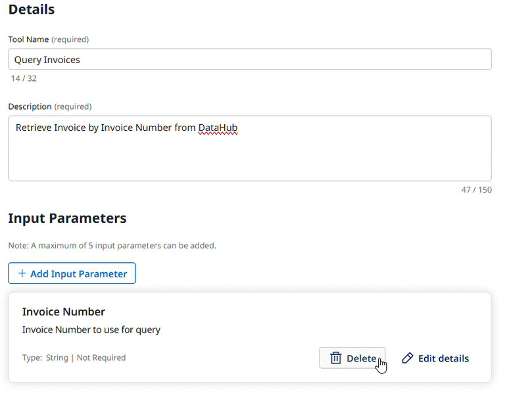
Task: Click the 47 / 150 character counter
Action: pyautogui.click(x=476, y=190)
